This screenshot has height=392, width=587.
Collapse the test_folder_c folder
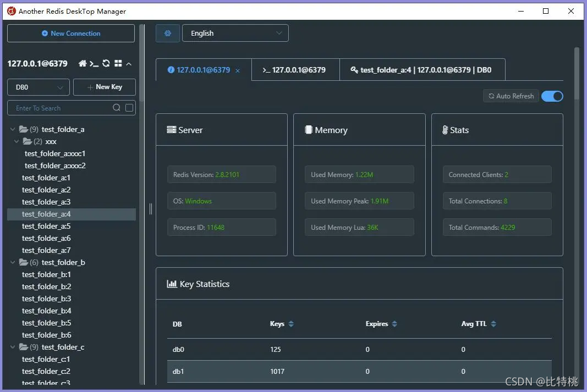tap(13, 347)
